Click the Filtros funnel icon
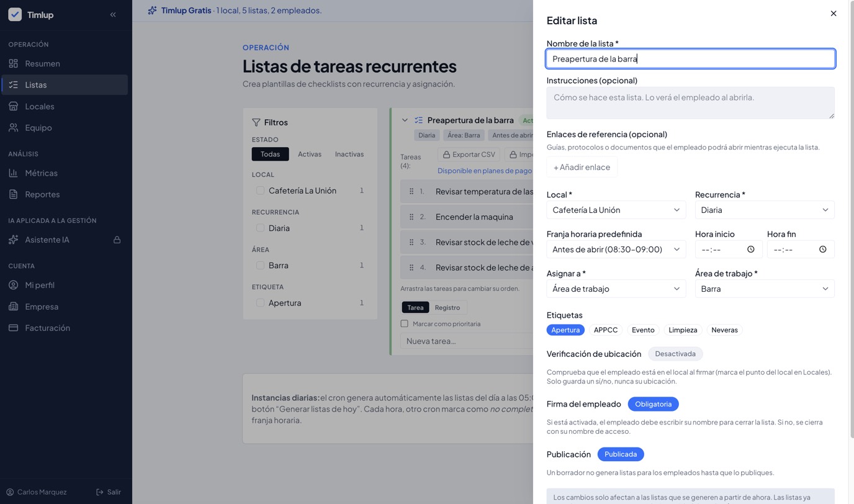 256,122
